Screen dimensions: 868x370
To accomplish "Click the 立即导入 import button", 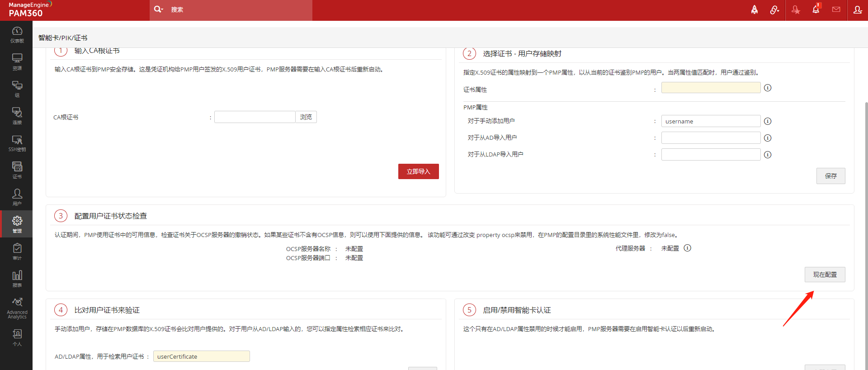I will [x=418, y=171].
